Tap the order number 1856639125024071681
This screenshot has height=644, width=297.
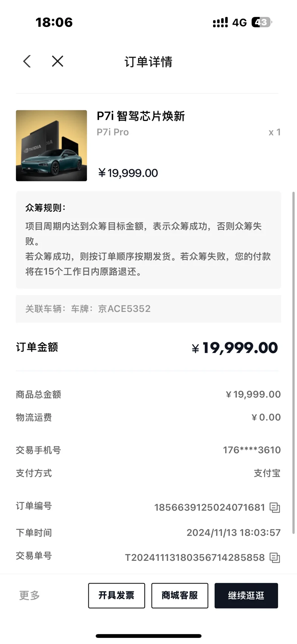click(209, 507)
